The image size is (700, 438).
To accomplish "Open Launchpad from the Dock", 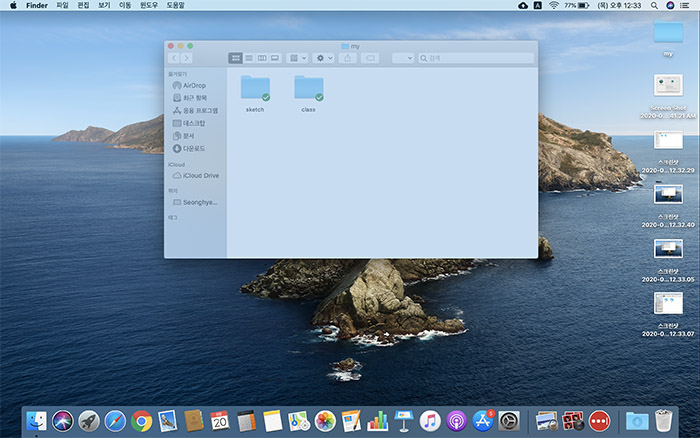I will point(89,421).
